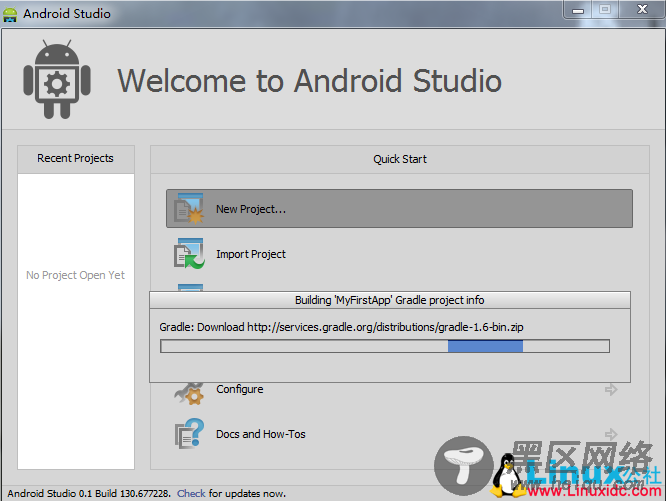Image resolution: width=666 pixels, height=501 pixels.
Task: Click the No Project Open Yet text
Action: pyautogui.click(x=76, y=275)
